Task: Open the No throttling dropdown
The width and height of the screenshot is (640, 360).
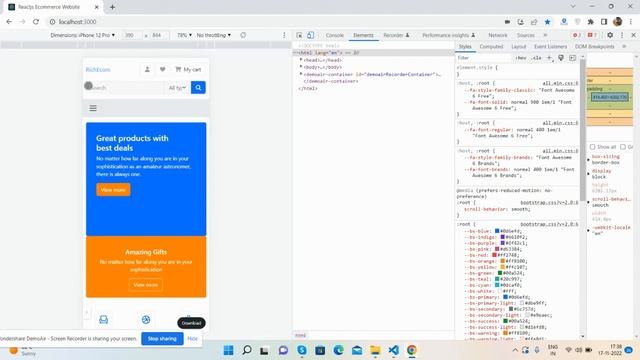Action: (x=213, y=35)
